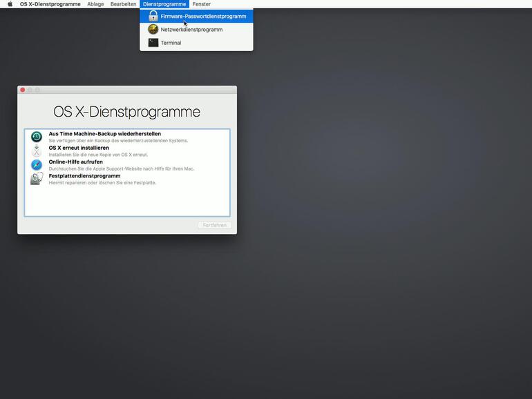Open the OS X-Dienstprogramme application menu

coord(50,4)
